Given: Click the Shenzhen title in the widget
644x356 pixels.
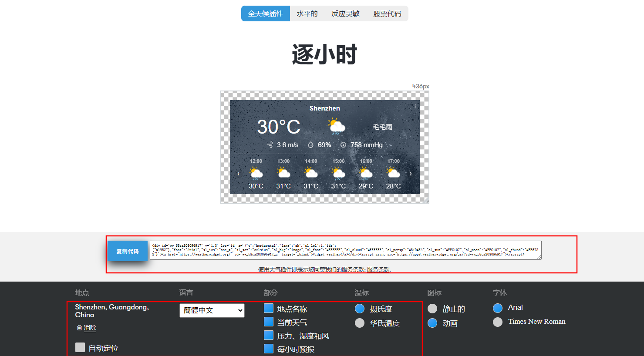Looking at the screenshot, I should (325, 108).
